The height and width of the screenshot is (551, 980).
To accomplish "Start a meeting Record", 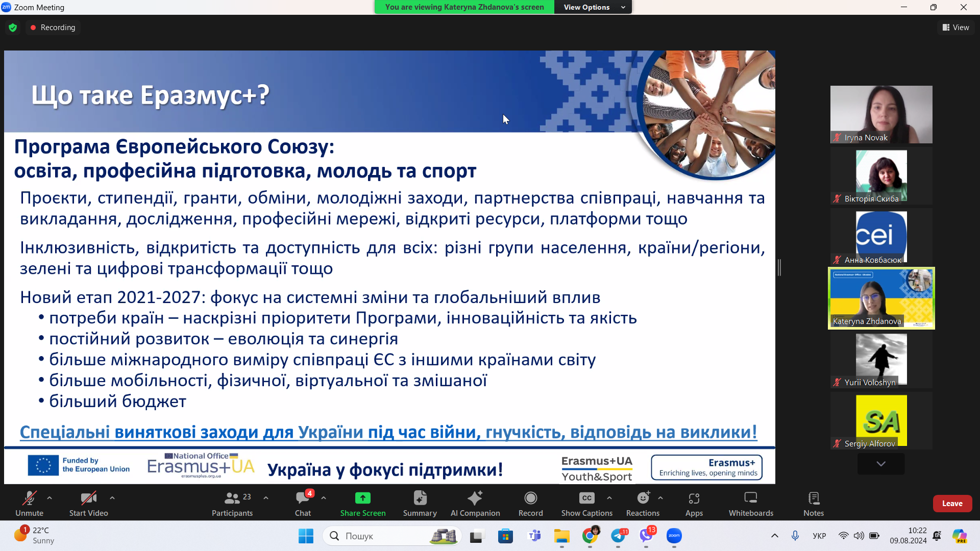I will (530, 503).
